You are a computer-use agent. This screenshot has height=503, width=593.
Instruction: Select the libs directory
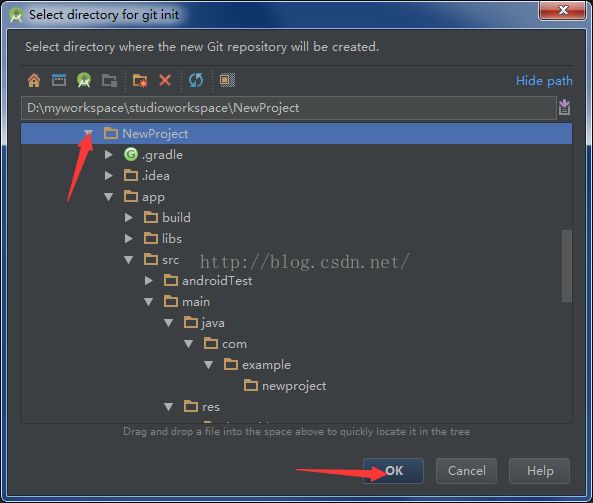[172, 239]
